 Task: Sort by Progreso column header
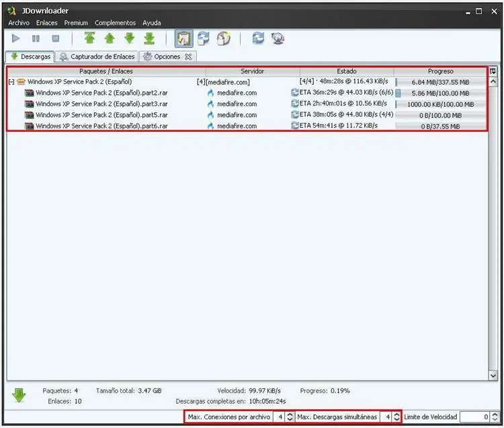440,71
